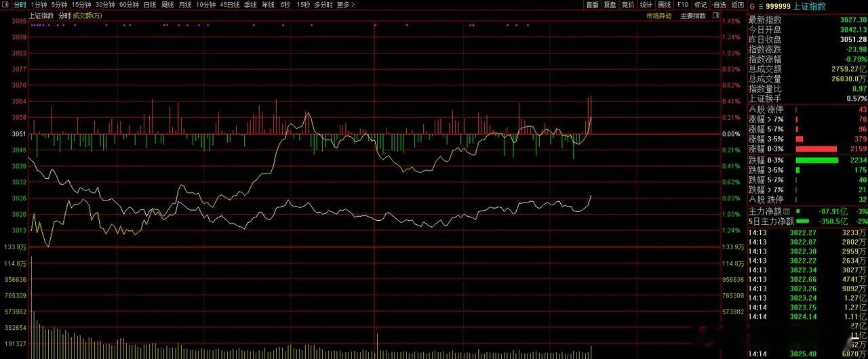
Task: Open the 周线 weekly chart
Action: pos(167,5)
